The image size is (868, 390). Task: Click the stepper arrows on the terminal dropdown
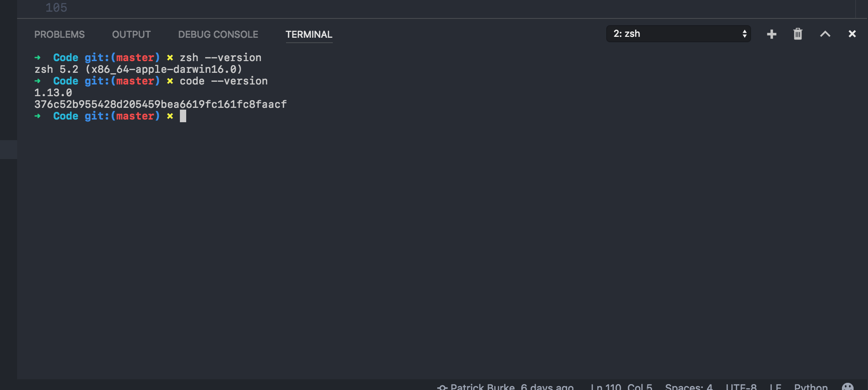point(745,33)
